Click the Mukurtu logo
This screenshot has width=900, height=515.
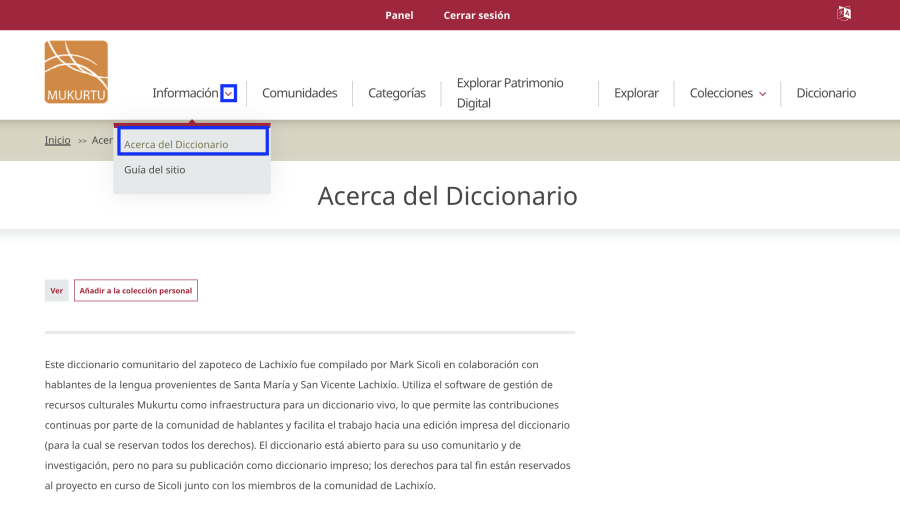point(76,72)
